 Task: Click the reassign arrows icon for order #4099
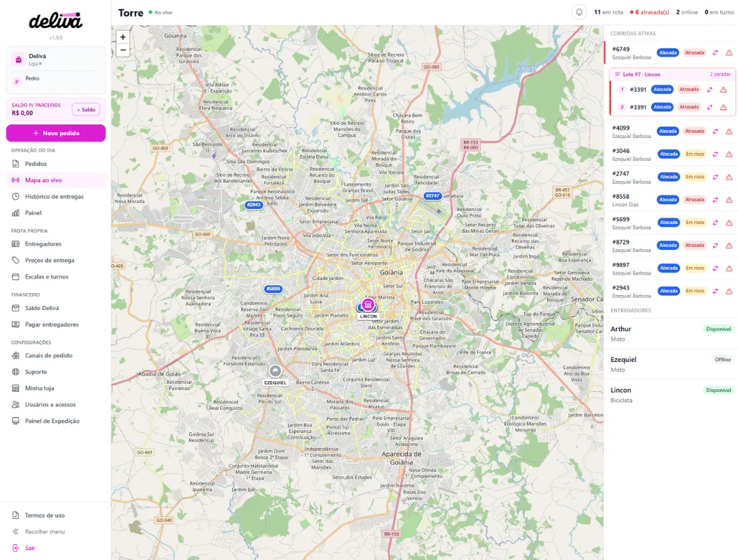(715, 132)
